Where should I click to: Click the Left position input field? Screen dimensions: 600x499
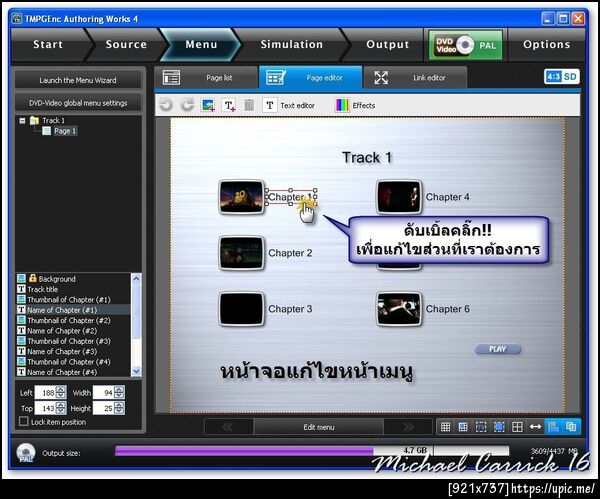coord(45,393)
